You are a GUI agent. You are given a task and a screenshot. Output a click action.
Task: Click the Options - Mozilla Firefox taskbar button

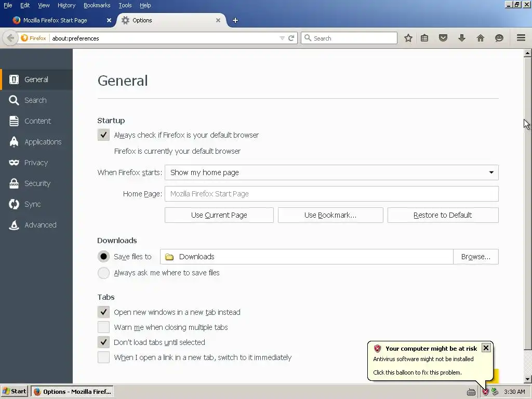coord(72,392)
